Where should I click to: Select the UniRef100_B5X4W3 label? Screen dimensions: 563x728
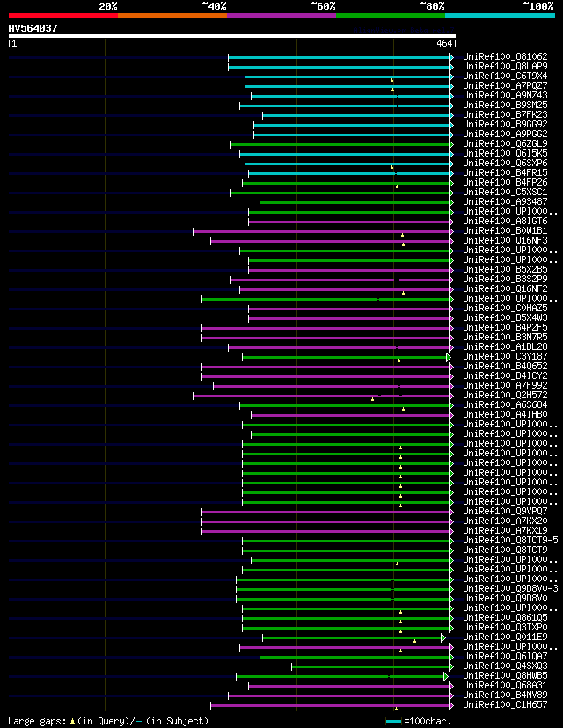tap(505, 317)
